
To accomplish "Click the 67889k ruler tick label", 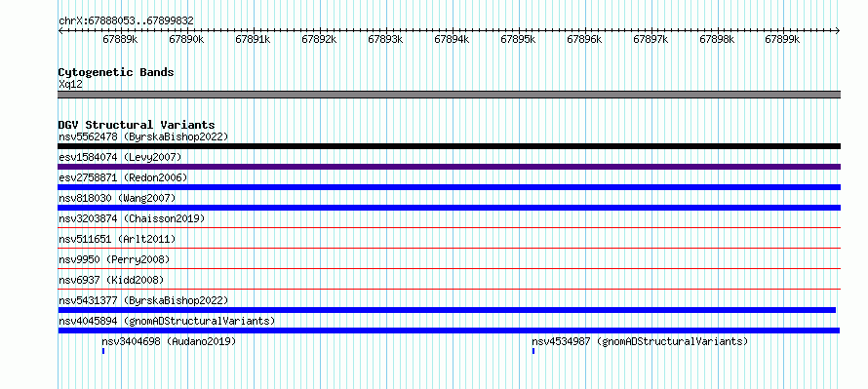I will point(120,39).
